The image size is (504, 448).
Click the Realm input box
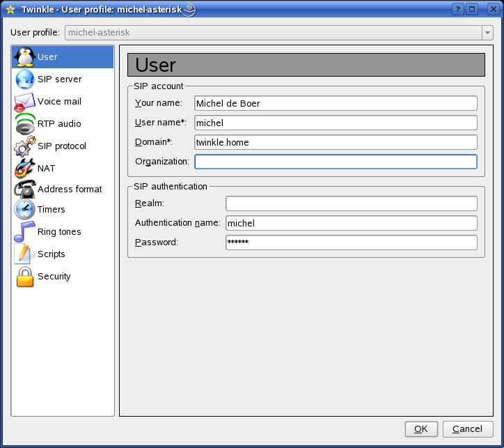pyautogui.click(x=351, y=203)
